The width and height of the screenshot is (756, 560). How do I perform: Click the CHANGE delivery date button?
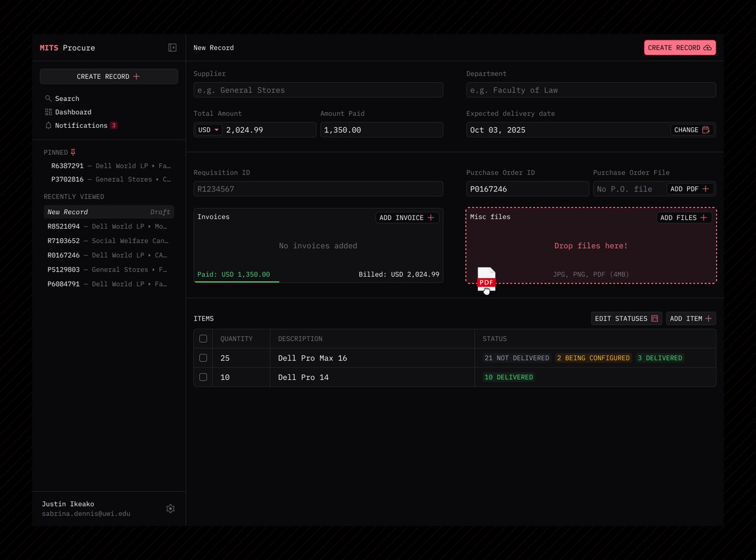tap(692, 130)
